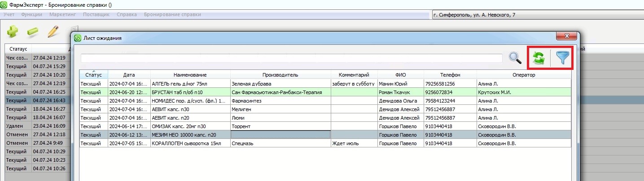The height and width of the screenshot is (181, 644).
Task: Open the Функции menu
Action: tap(32, 14)
